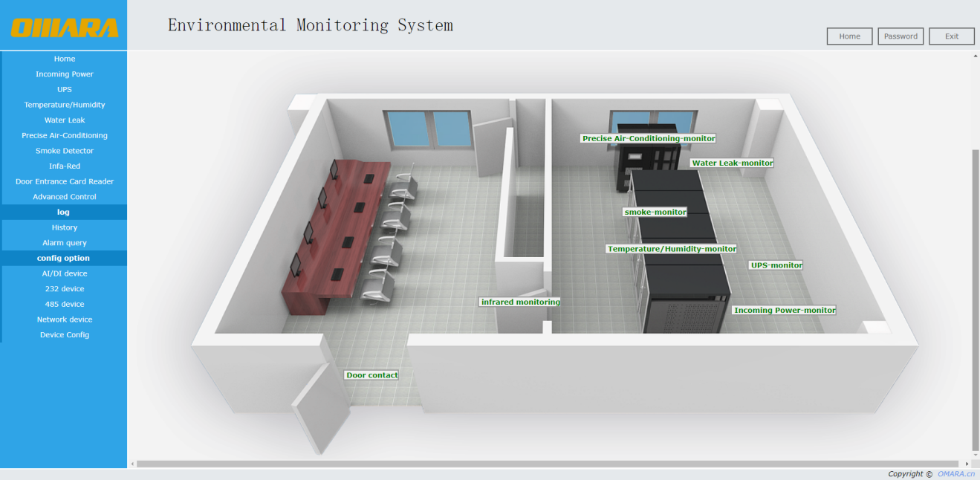Open Smoke Detector sidebar entry
The height and width of the screenshot is (480, 980).
[65, 151]
